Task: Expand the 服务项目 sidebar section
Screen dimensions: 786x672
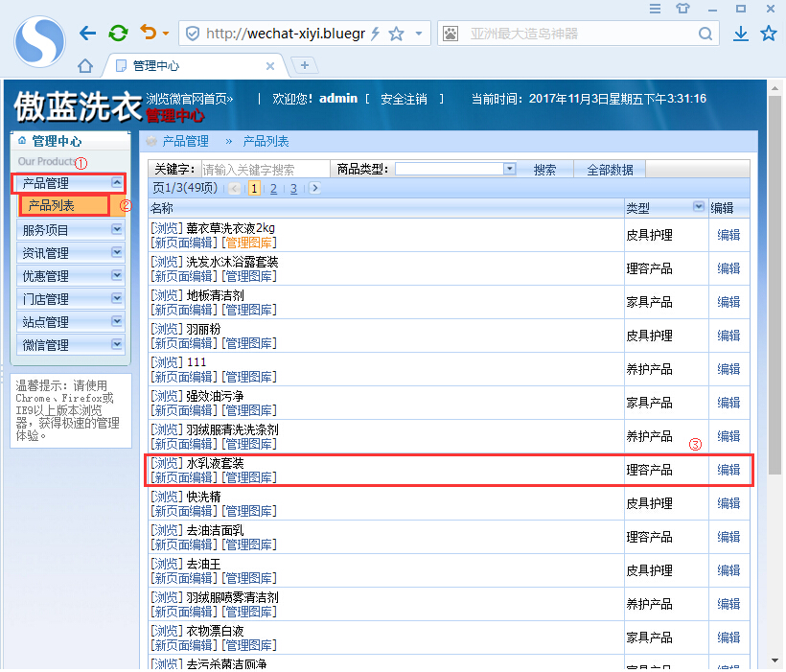Action: coord(117,230)
